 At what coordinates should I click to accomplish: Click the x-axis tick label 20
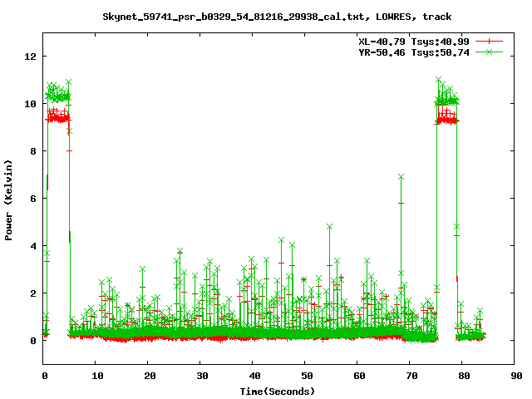point(150,376)
